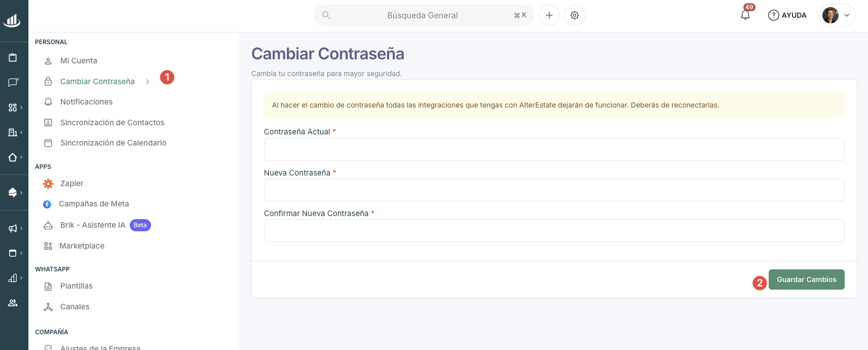
Task: Expand the house properties submenu arrow
Action: click(21, 157)
